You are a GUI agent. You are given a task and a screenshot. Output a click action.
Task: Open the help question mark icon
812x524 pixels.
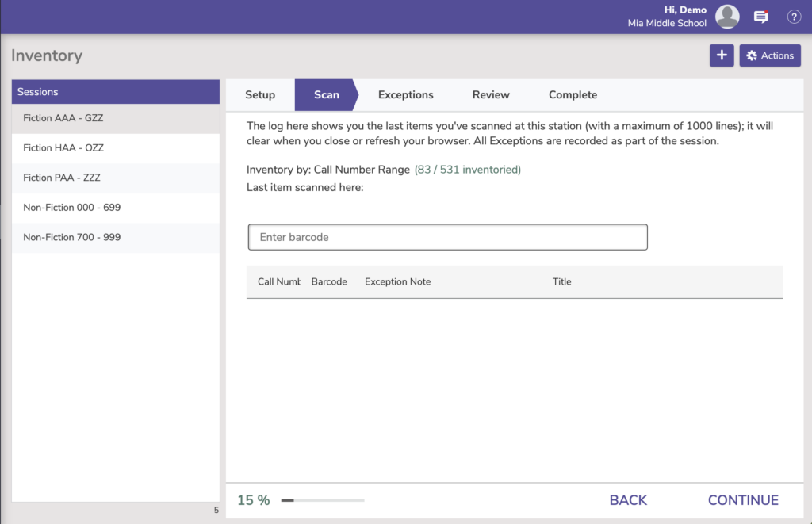click(x=794, y=17)
